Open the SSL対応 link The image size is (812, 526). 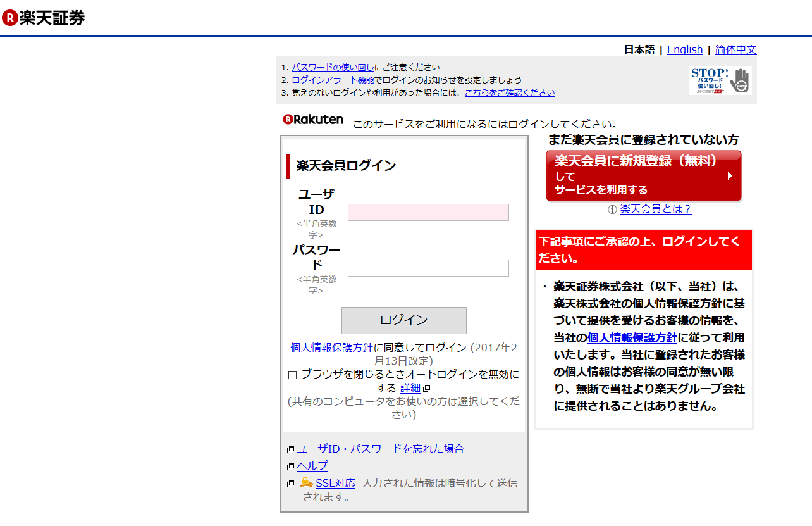click(336, 483)
